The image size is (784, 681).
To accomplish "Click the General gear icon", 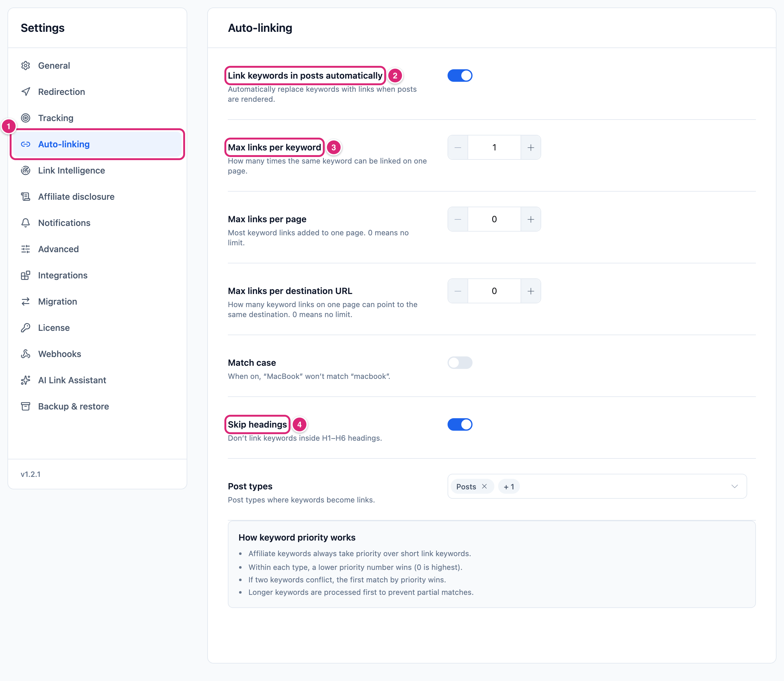I will (26, 65).
